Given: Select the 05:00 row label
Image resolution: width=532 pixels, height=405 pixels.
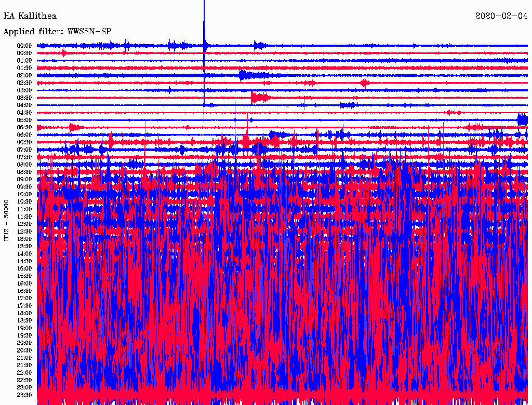Looking at the screenshot, I should [x=24, y=120].
